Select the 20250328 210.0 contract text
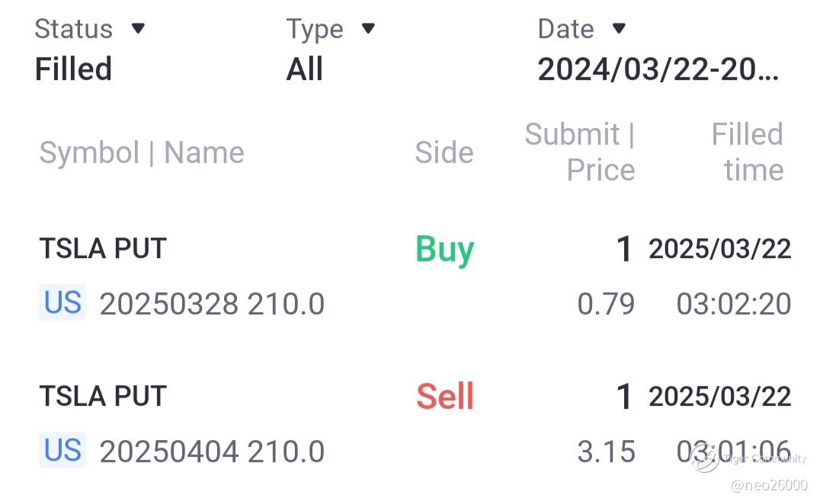Screen dimensions: 823x504 212,304
